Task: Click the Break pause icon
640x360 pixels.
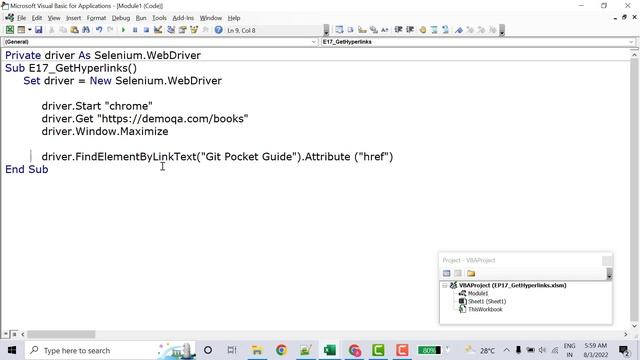Action: [x=135, y=30]
